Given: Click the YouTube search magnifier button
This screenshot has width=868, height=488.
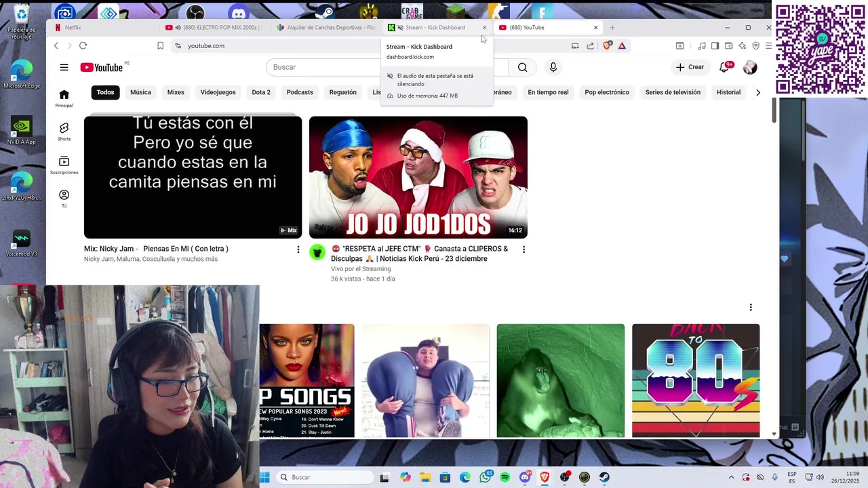Looking at the screenshot, I should 522,67.
